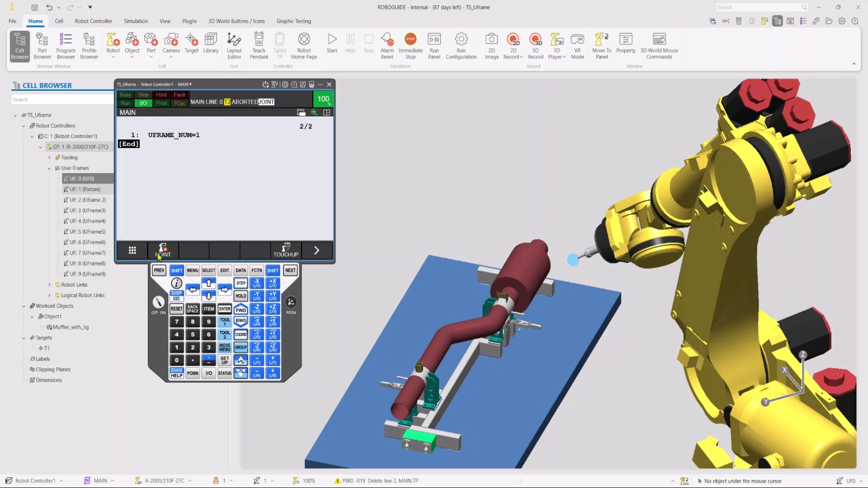Click the top-right Search box
The height and width of the screenshot is (488, 868).
(762, 7)
